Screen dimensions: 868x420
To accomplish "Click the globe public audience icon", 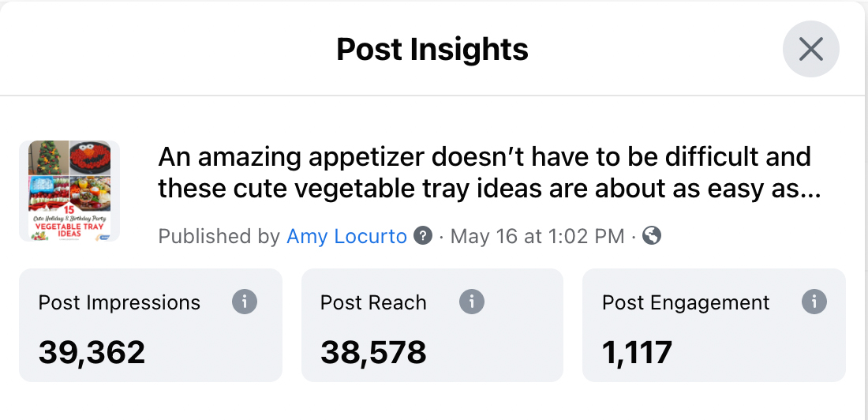I will pyautogui.click(x=652, y=236).
